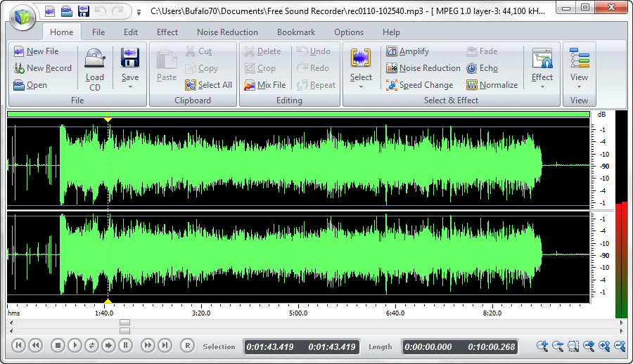
Task: Open the quick access toolbar customize arrow
Action: pos(139,12)
